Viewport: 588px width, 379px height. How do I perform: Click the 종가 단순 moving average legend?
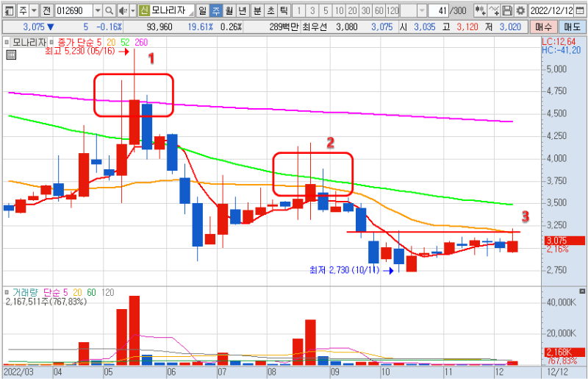(76, 43)
